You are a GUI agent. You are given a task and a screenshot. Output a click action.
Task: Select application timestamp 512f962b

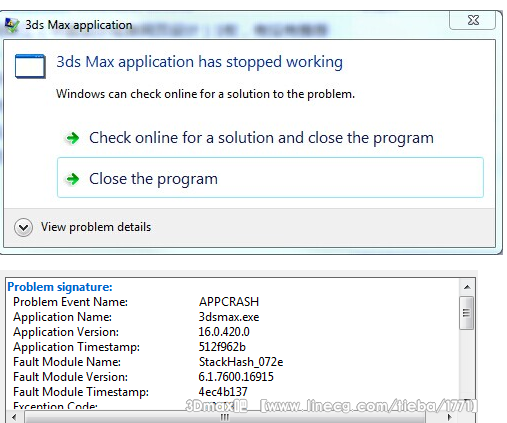tap(222, 347)
